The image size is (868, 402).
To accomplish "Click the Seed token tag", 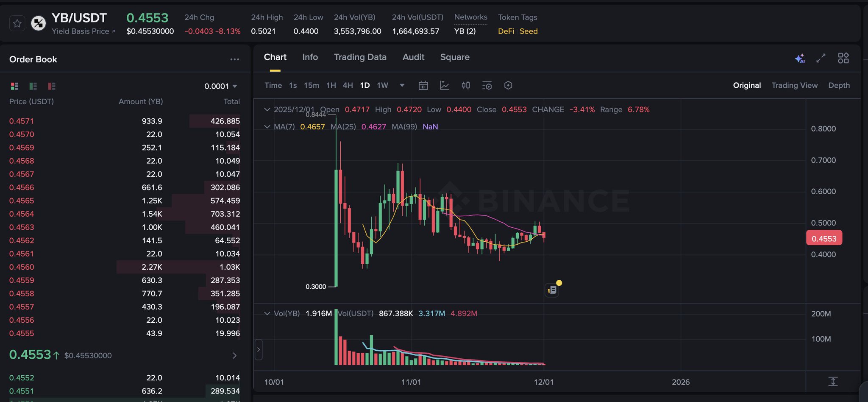I will tap(529, 31).
